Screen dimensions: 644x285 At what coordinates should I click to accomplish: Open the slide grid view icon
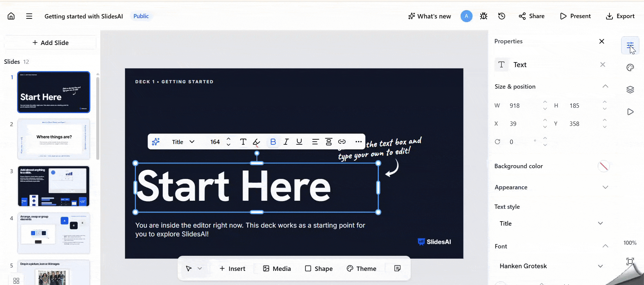point(16,281)
